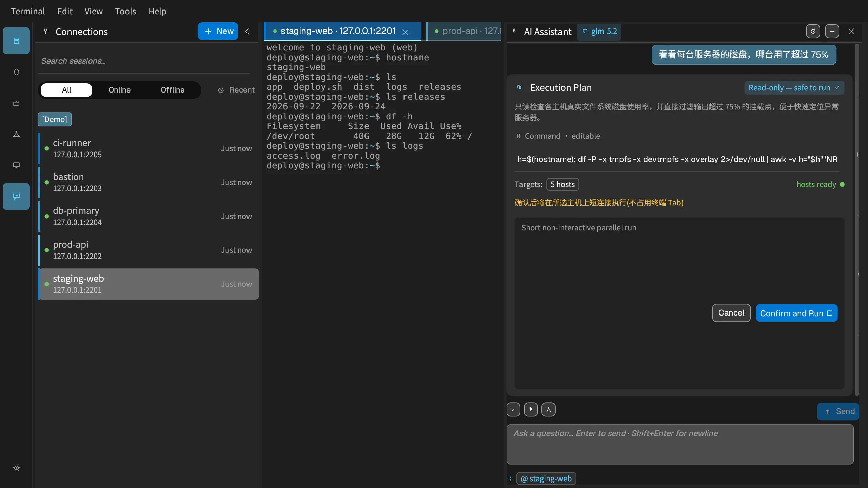Click the AI Assistant sparkle icon
The image size is (868, 488).
[514, 32]
